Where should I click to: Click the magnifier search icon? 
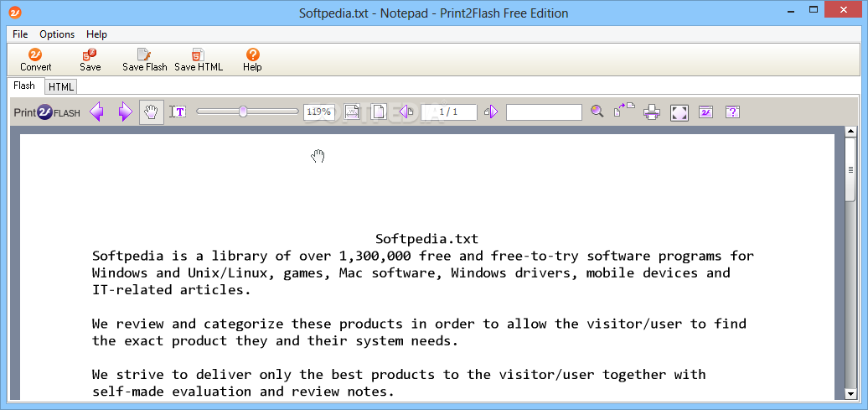597,112
